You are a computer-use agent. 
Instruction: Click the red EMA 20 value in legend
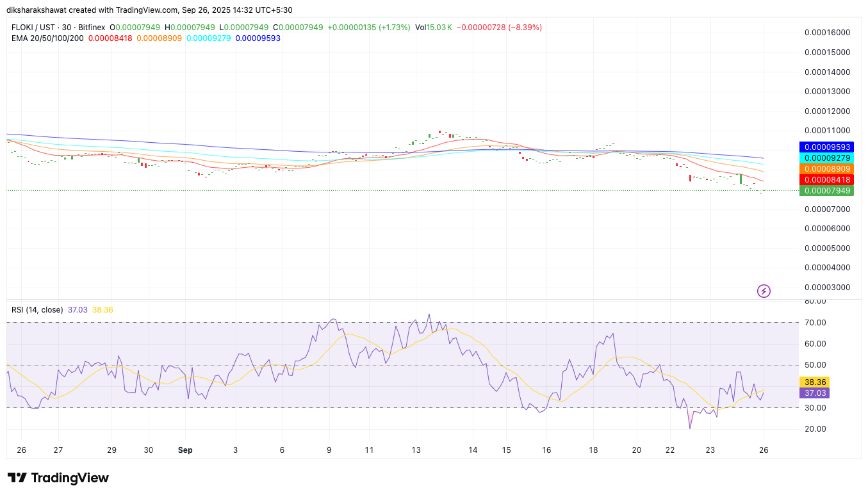[110, 38]
